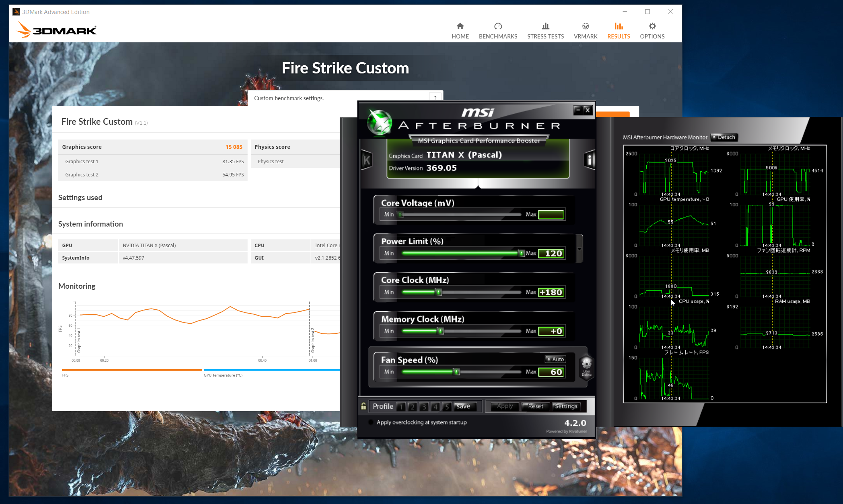
Task: Click the orange FPS legend bar
Action: (x=132, y=370)
